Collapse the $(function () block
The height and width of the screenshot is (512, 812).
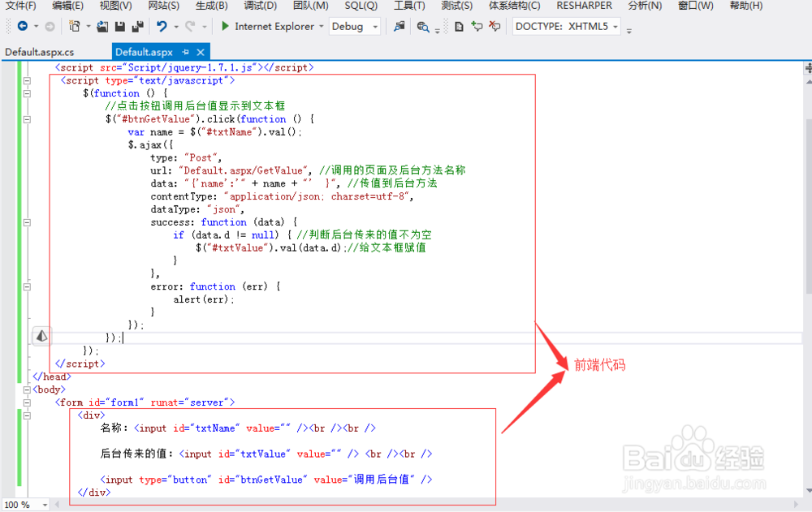point(27,93)
